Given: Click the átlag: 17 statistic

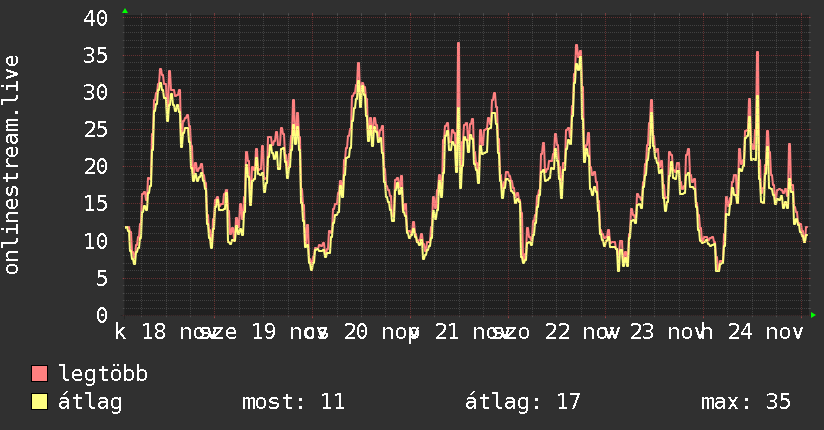Looking at the screenshot, I should (x=523, y=402).
